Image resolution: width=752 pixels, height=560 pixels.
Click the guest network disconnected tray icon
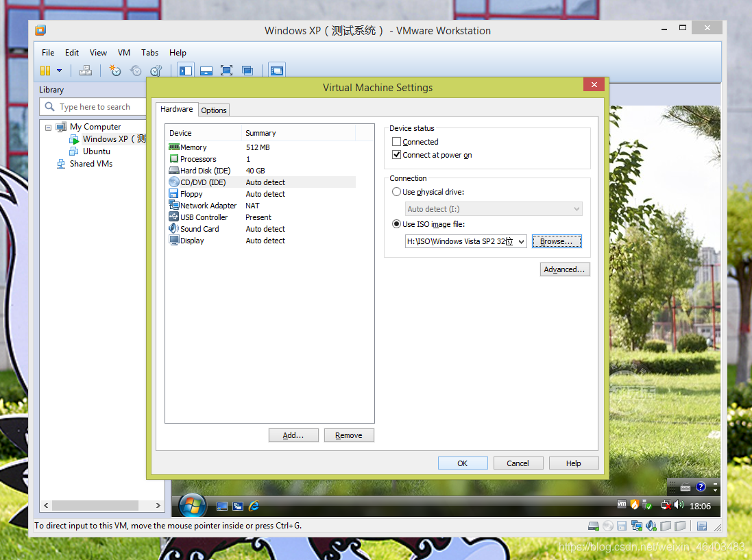(x=666, y=505)
